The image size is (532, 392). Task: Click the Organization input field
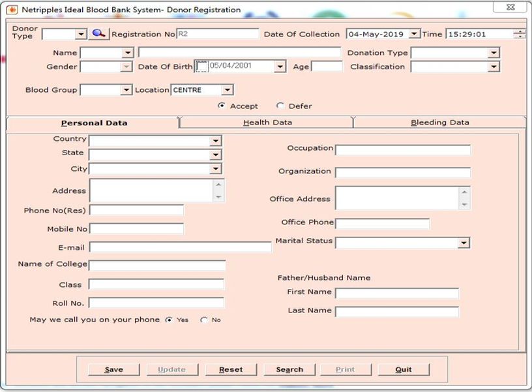point(403,173)
